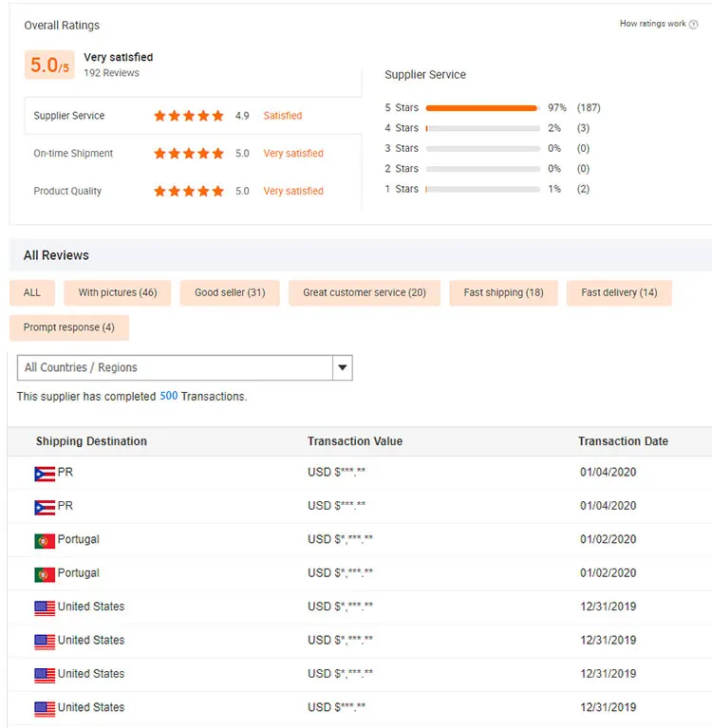712x728 pixels.
Task: Select the Fast shipping (18) filter
Action: (503, 293)
